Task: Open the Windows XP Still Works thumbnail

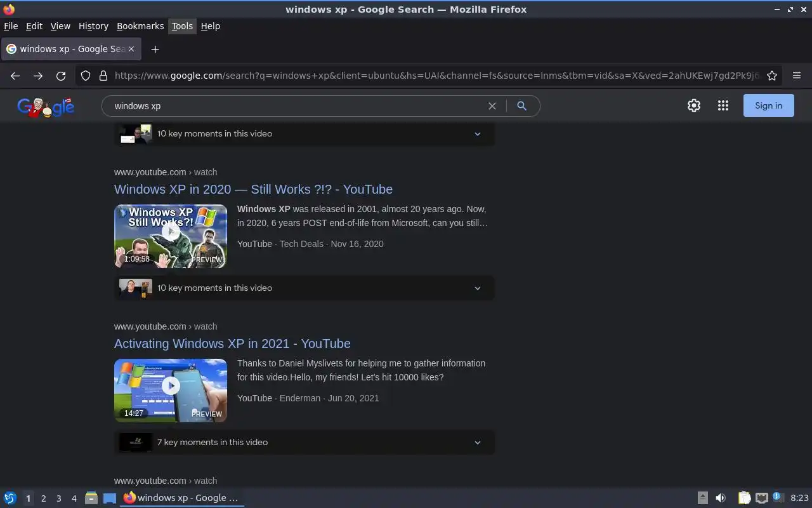Action: pos(171,236)
